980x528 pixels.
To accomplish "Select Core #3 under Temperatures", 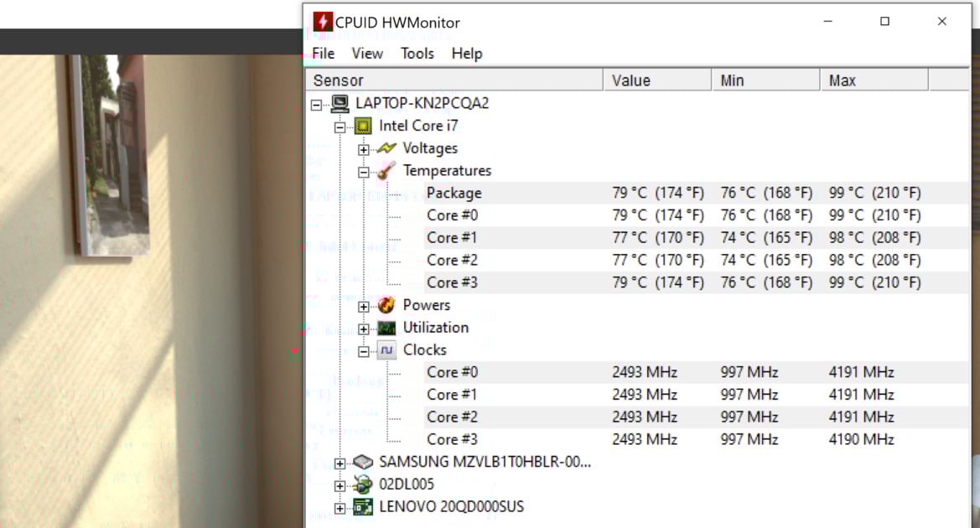I will 697,283.
